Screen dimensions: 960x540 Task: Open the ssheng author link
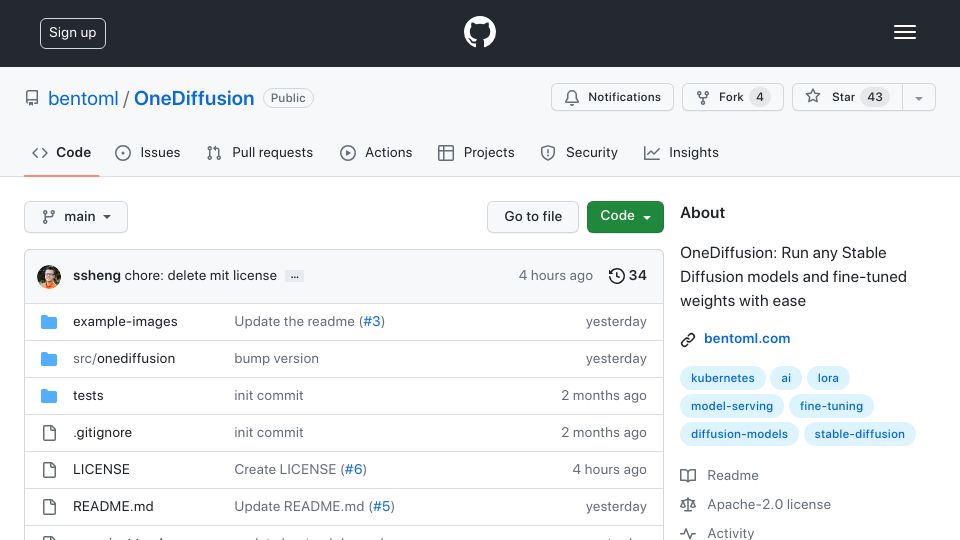click(97, 276)
